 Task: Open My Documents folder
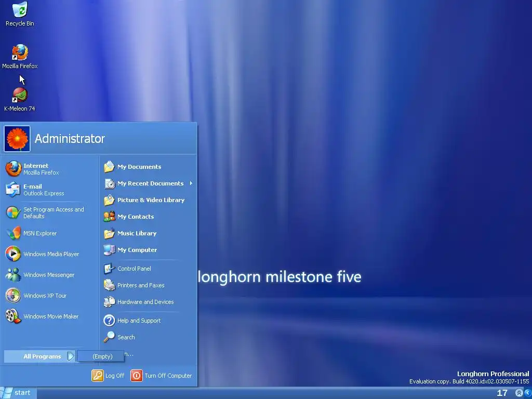coord(148,167)
